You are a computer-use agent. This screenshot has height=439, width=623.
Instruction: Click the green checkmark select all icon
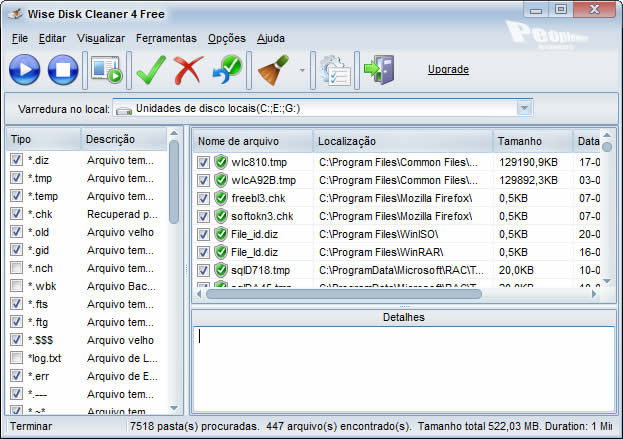coord(151,70)
